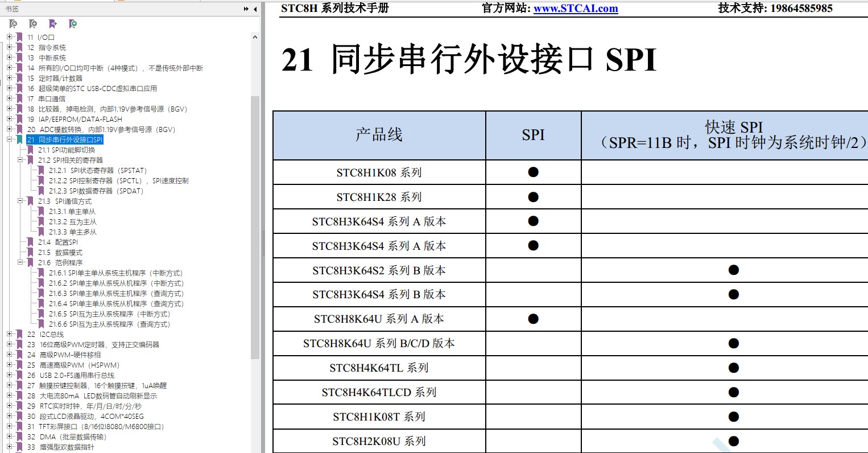The image size is (868, 453).
Task: Click the bookmark icon beside 21.5 数据模式
Action: [x=31, y=253]
